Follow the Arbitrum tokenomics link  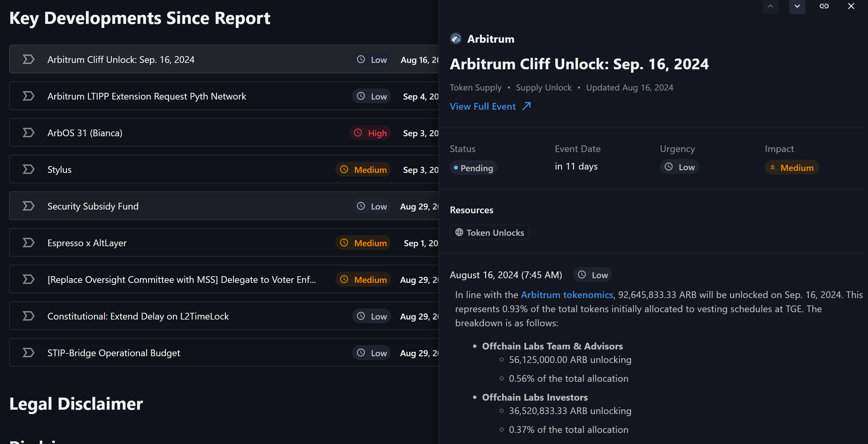pyautogui.click(x=567, y=295)
